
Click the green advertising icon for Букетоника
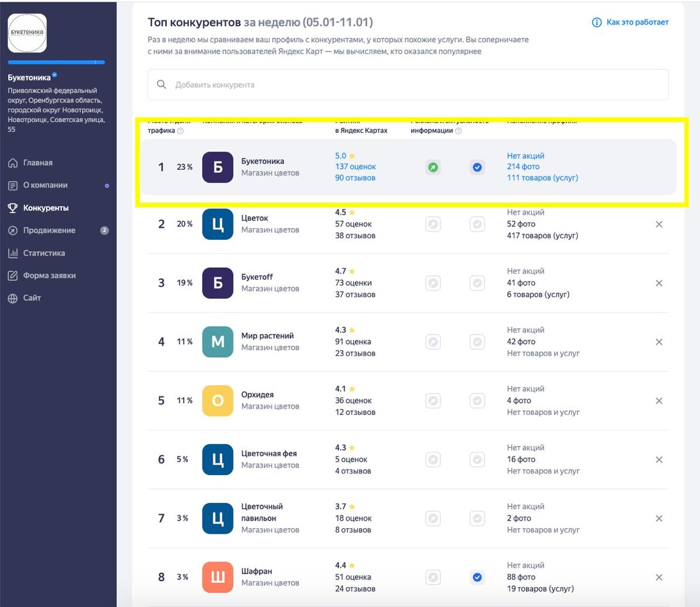433,168
